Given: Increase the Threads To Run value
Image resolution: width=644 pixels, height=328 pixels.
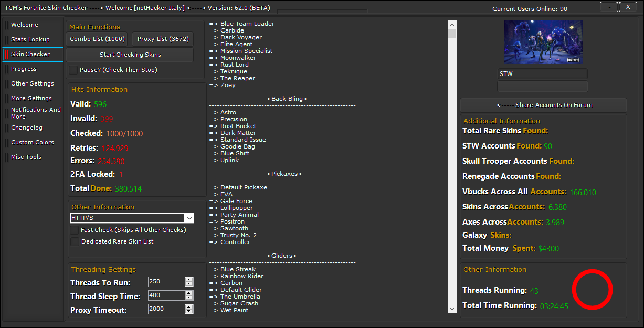Looking at the screenshot, I should click(189, 280).
